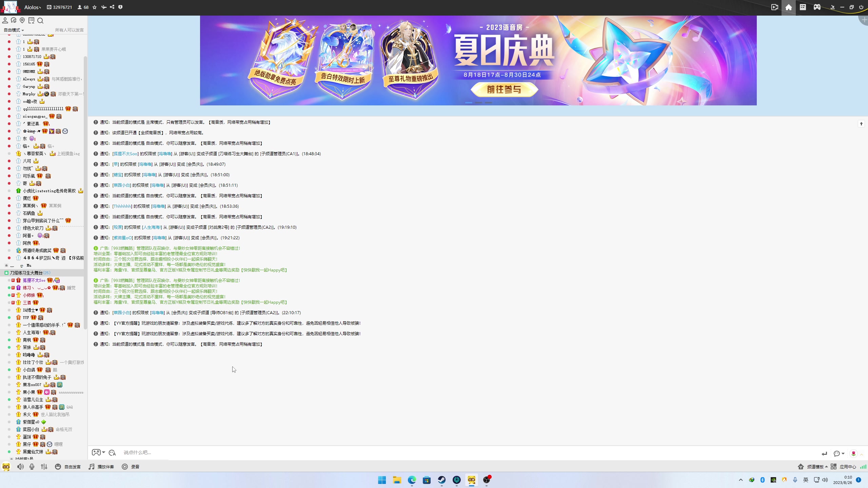Show hidden system tray icons
The height and width of the screenshot is (488, 868).
(x=741, y=480)
